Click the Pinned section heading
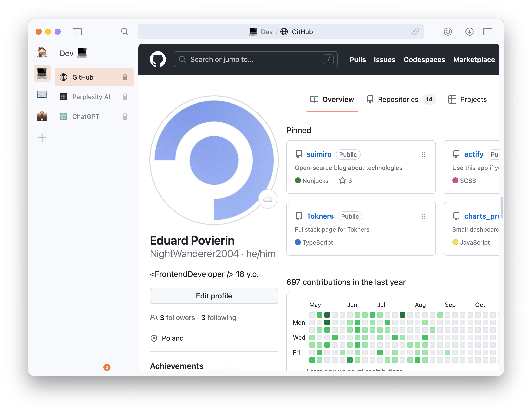 coord(299,130)
